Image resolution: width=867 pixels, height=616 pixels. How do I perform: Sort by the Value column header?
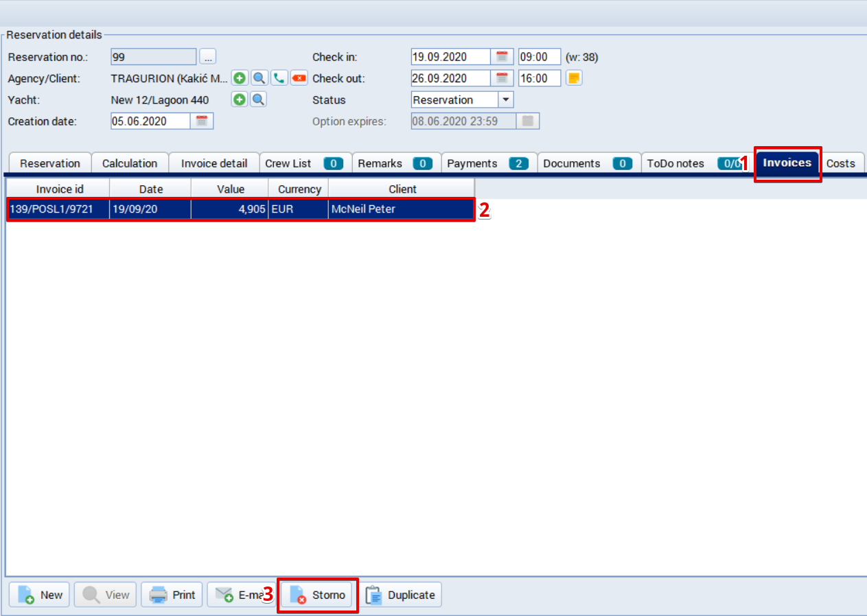click(x=230, y=189)
